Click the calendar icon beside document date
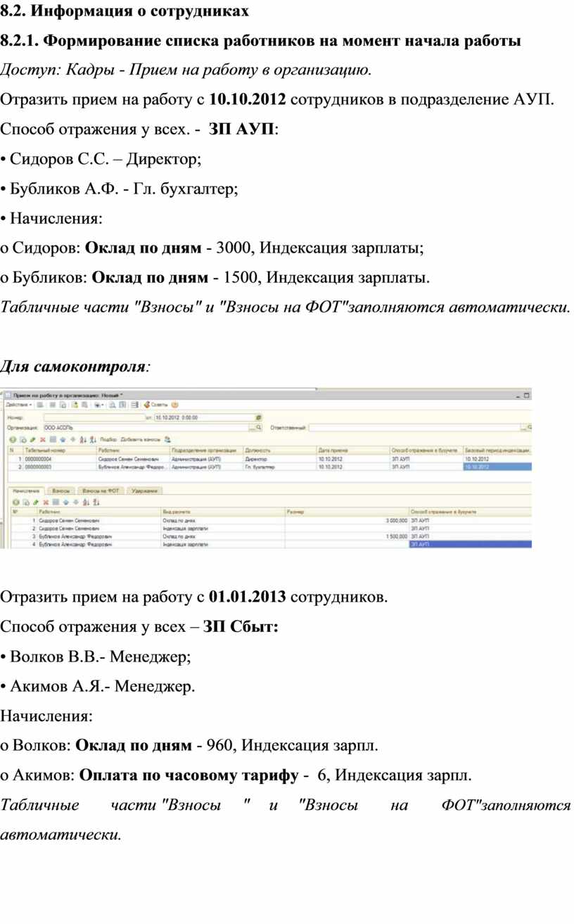The height and width of the screenshot is (924, 574). pyautogui.click(x=260, y=417)
